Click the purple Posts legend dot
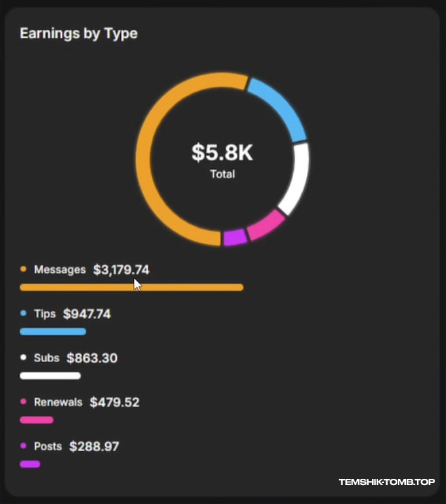 pyautogui.click(x=24, y=446)
